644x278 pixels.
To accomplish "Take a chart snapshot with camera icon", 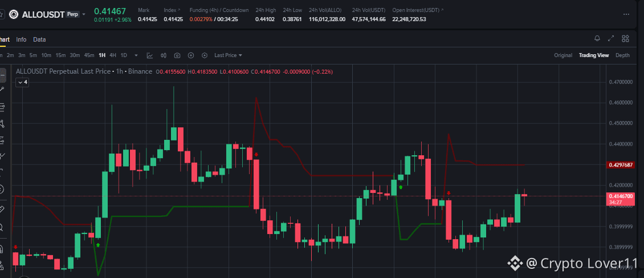I will click(x=177, y=55).
